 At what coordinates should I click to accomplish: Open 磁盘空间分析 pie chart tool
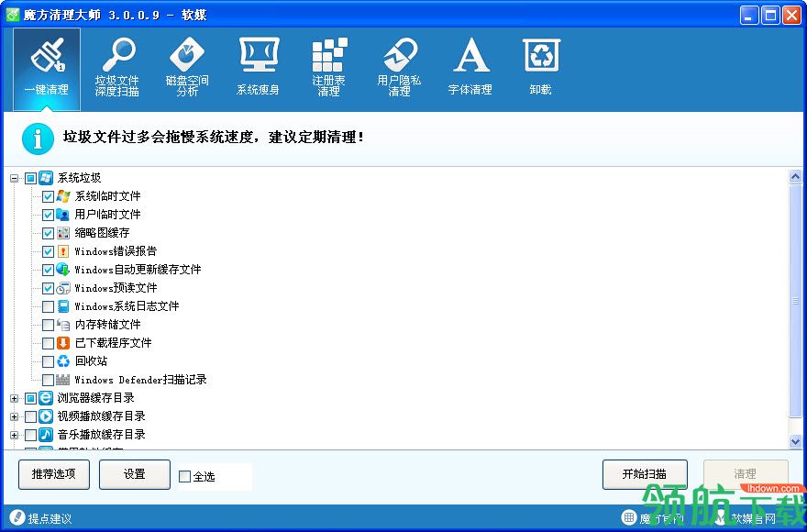tap(187, 69)
